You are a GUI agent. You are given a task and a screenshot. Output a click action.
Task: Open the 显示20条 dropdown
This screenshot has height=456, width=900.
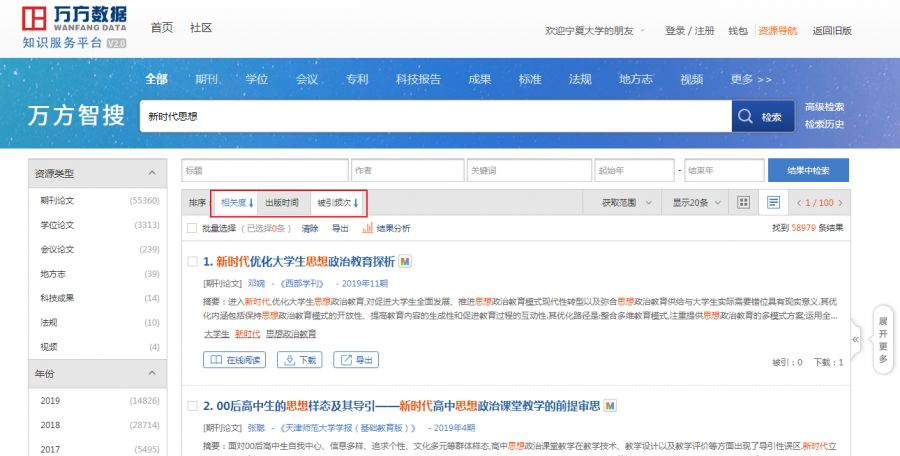pos(696,202)
